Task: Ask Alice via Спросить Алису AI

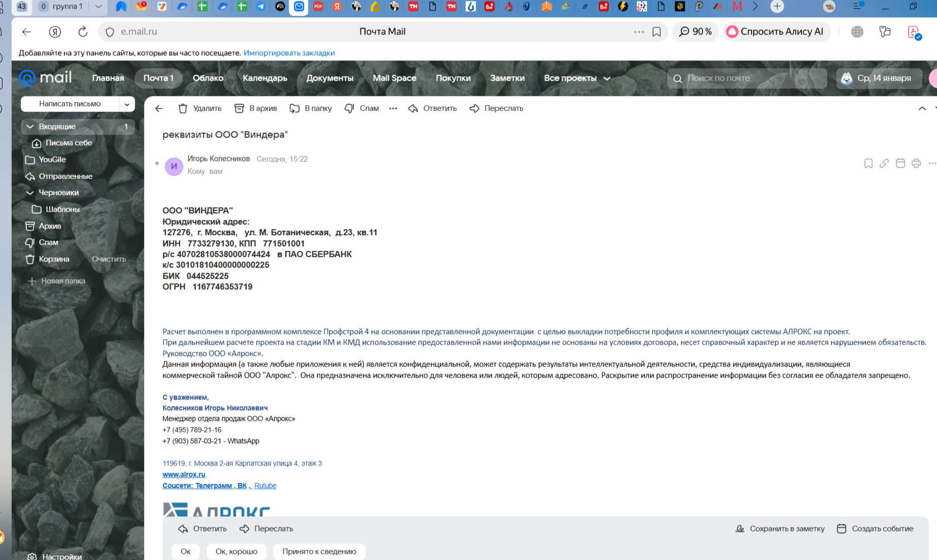Action: coord(777,31)
